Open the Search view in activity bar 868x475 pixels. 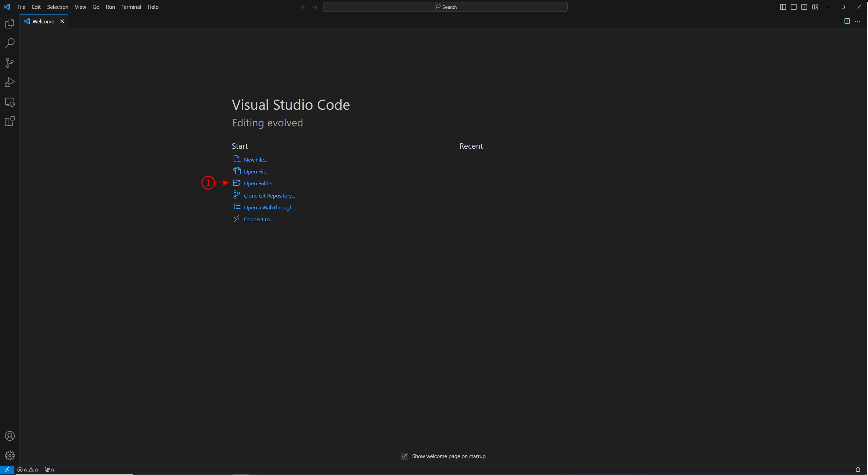[10, 43]
